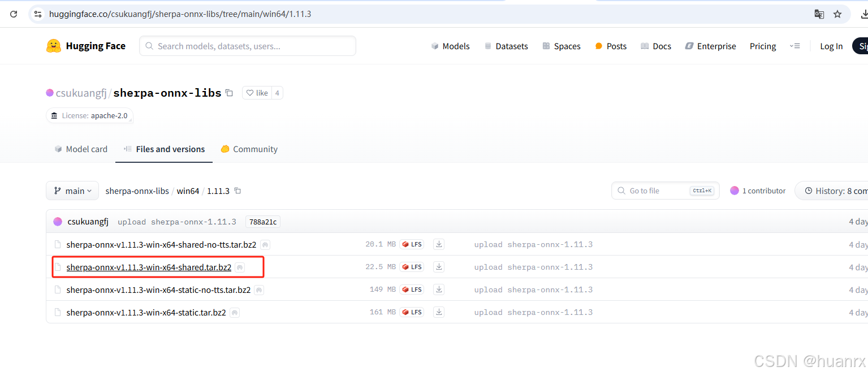Click the security scan icon next to win-x64-static.tar.bz2
The image size is (868, 376).
(x=235, y=313)
